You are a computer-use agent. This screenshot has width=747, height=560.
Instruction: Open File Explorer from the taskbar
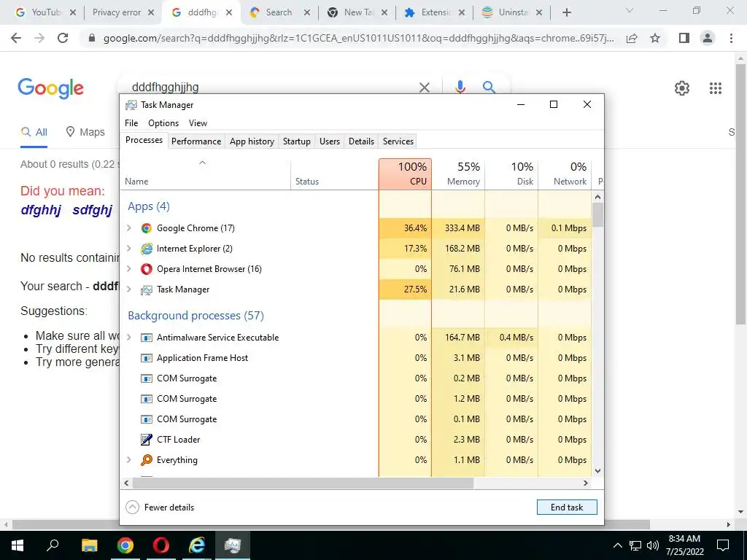pyautogui.click(x=89, y=545)
